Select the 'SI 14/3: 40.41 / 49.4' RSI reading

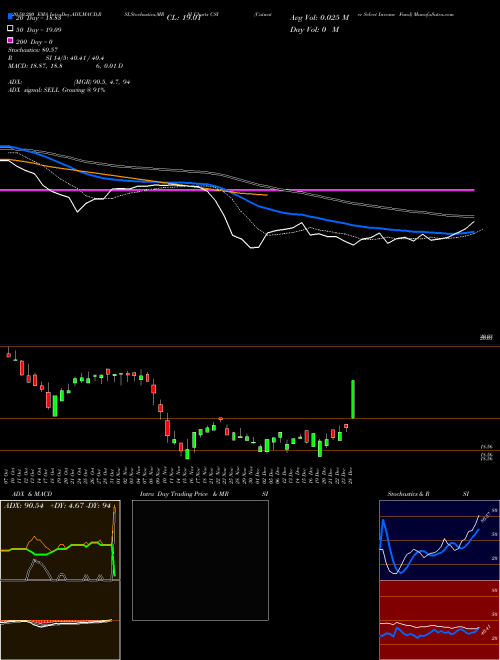click(75, 58)
